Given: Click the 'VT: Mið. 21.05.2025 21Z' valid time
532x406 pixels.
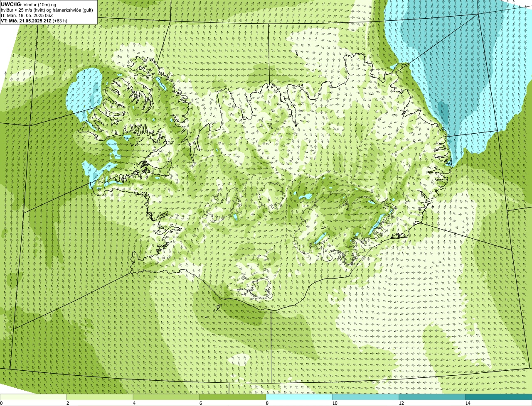Looking at the screenshot, I should 26,21.
